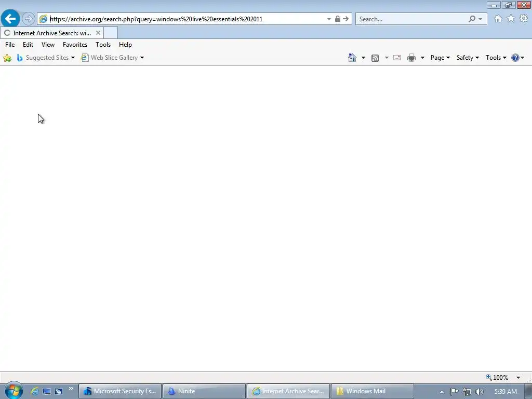Expand quick launch overflow chevron
Screen dimensions: 532x399
click(71, 389)
